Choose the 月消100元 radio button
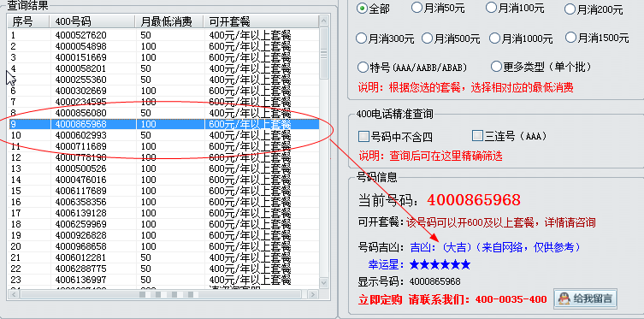Screen dimensions: 644x319 coord(491,8)
